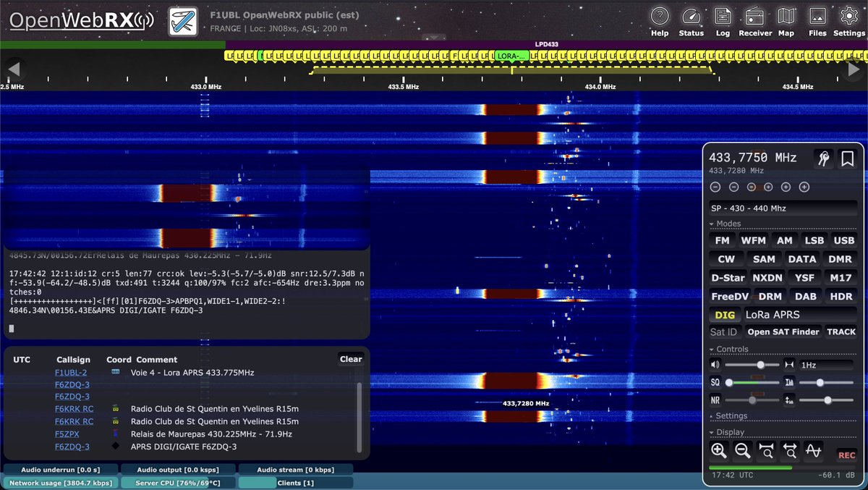
Task: Click the Clients [1] status entry
Action: pyautogui.click(x=295, y=483)
